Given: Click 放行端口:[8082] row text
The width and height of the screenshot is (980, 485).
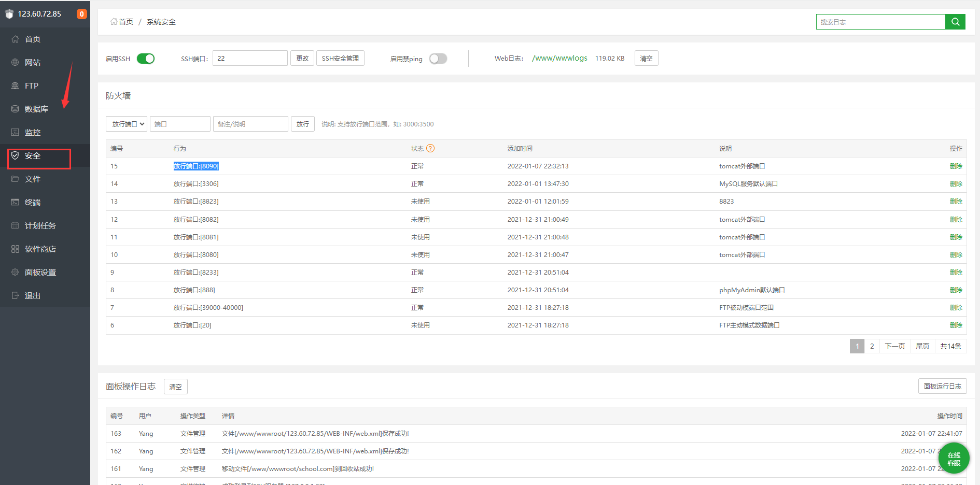Looking at the screenshot, I should (196, 220).
